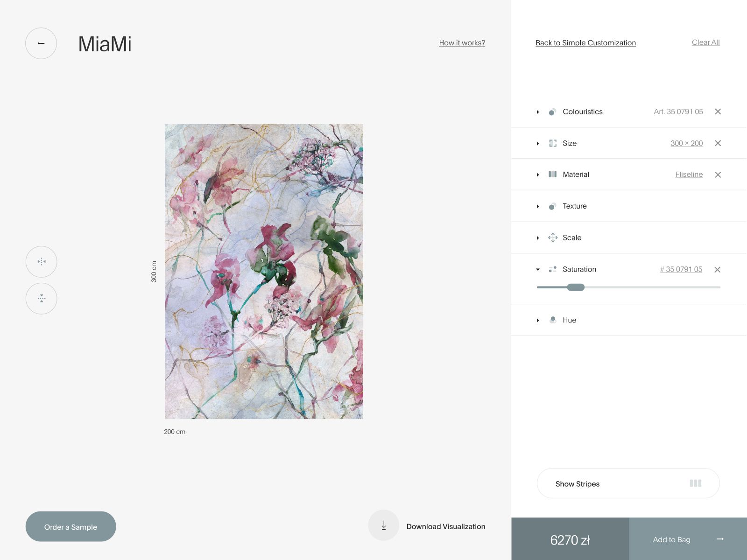747x560 pixels.
Task: Remove the Colouristics selection with its X
Action: pos(718,112)
